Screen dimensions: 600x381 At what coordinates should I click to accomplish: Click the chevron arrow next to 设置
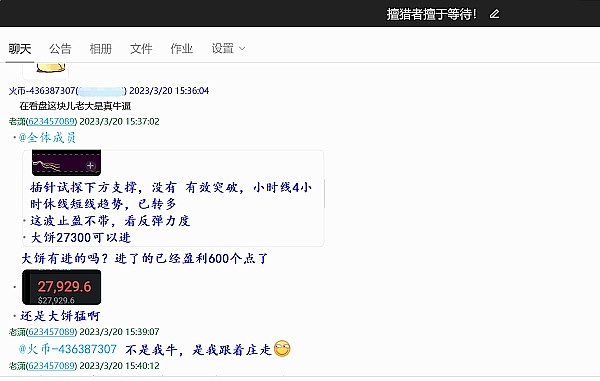coord(242,49)
